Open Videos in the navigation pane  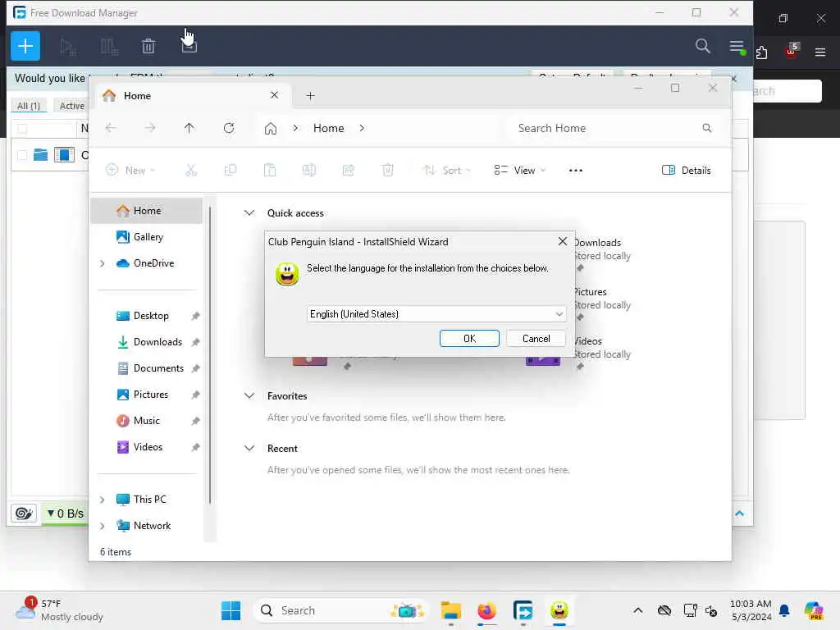(x=148, y=447)
